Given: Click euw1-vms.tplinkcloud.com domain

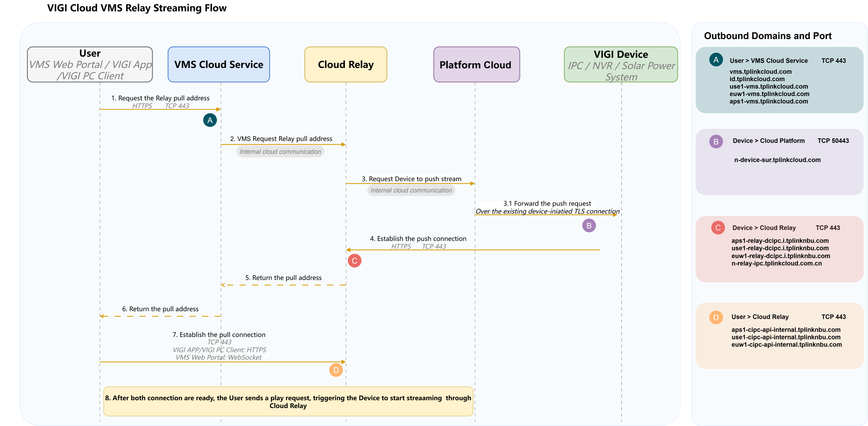Looking at the screenshot, I should pyautogui.click(x=769, y=94).
